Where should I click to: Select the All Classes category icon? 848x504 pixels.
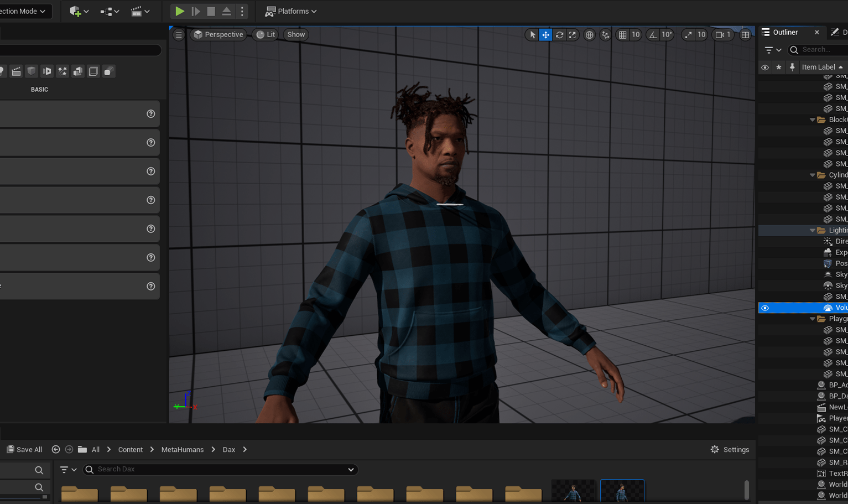pyautogui.click(x=109, y=71)
